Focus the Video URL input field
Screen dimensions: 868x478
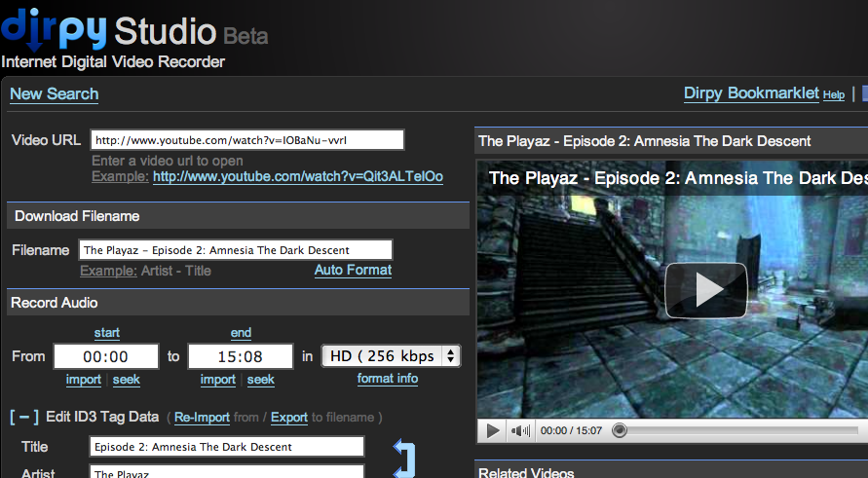coord(247,140)
